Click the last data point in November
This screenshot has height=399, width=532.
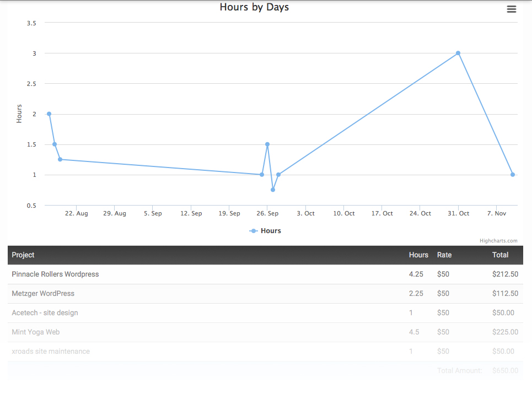coord(513,175)
